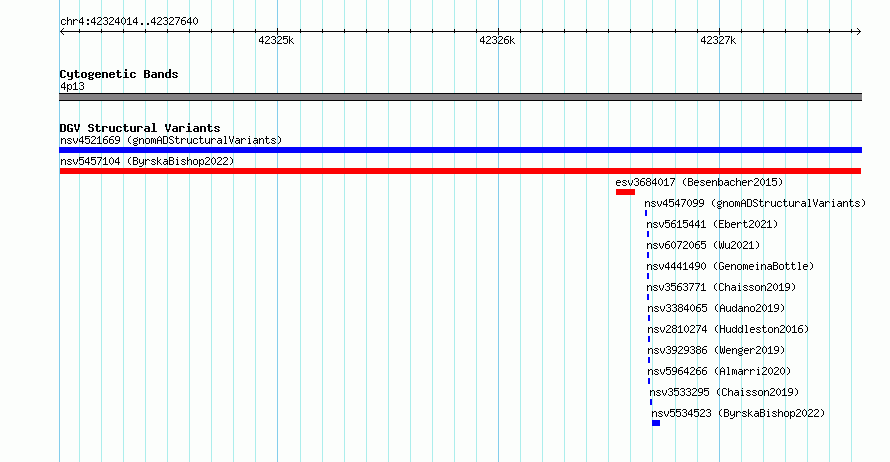Click the nsv4521669 gnomADStructuralVariants label
The height and width of the screenshot is (462, 890).
coord(171,140)
